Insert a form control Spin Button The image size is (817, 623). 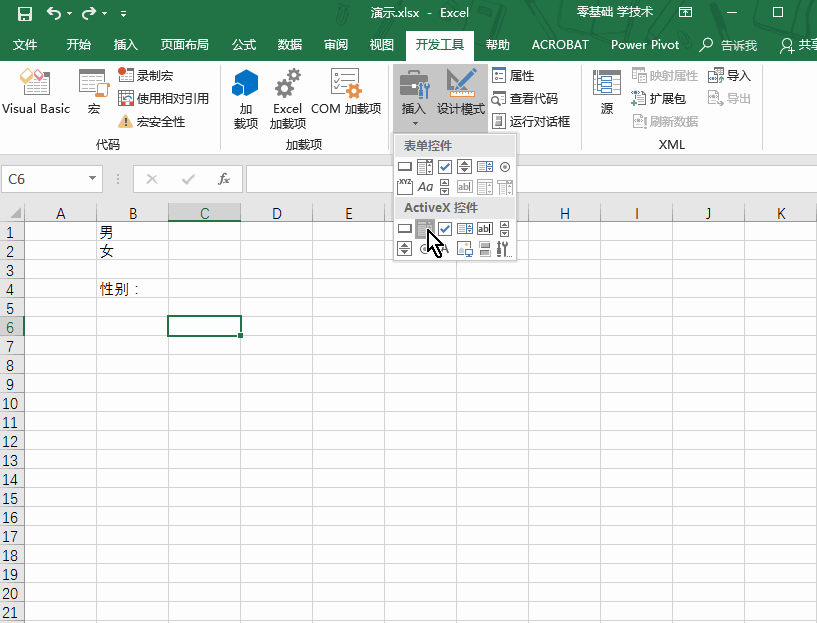tap(464, 167)
